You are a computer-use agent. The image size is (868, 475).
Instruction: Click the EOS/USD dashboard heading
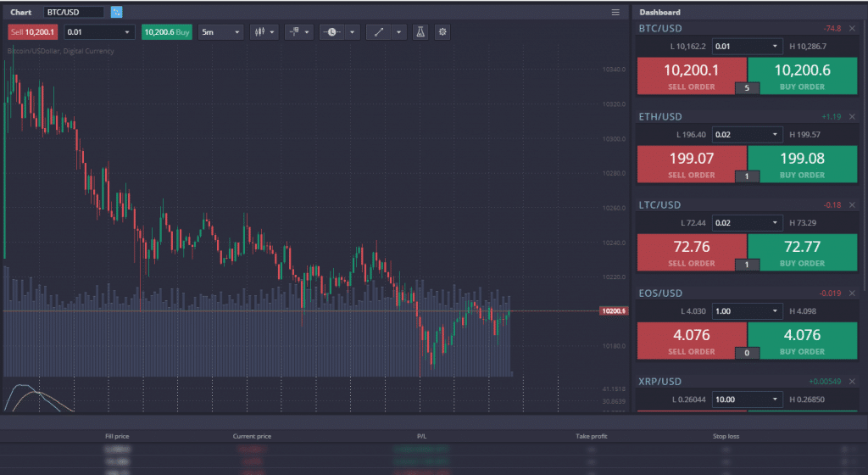pos(660,293)
